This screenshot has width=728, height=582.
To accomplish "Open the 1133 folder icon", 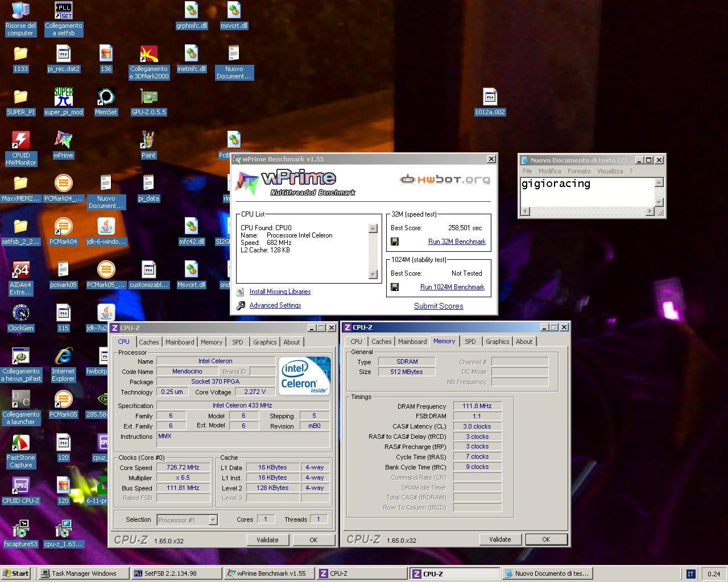I will [x=20, y=59].
